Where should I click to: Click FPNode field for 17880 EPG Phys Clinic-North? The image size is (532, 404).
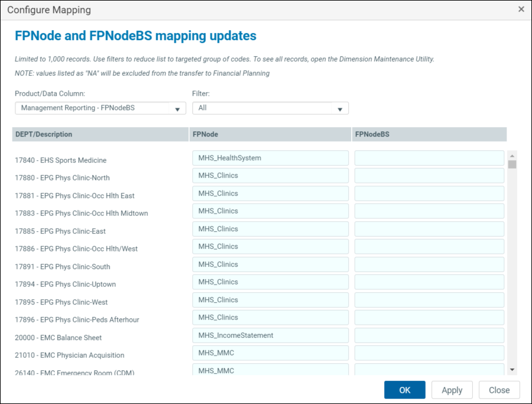pyautogui.click(x=270, y=176)
